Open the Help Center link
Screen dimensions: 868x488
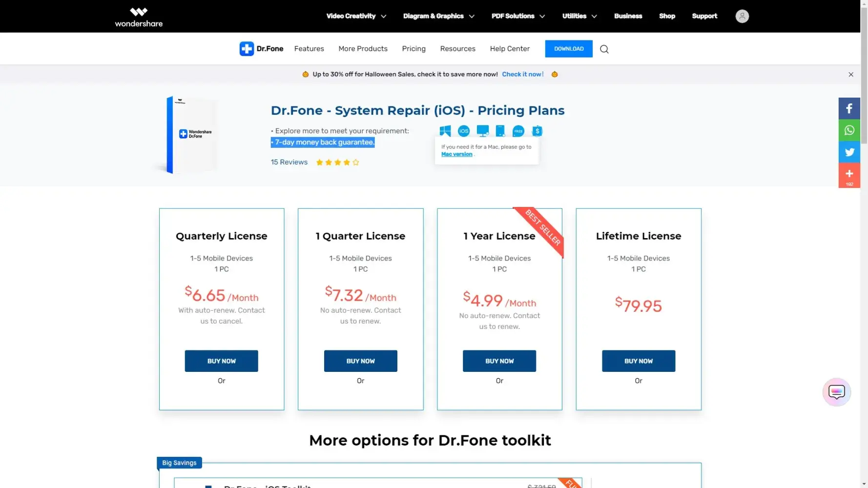pos(510,49)
